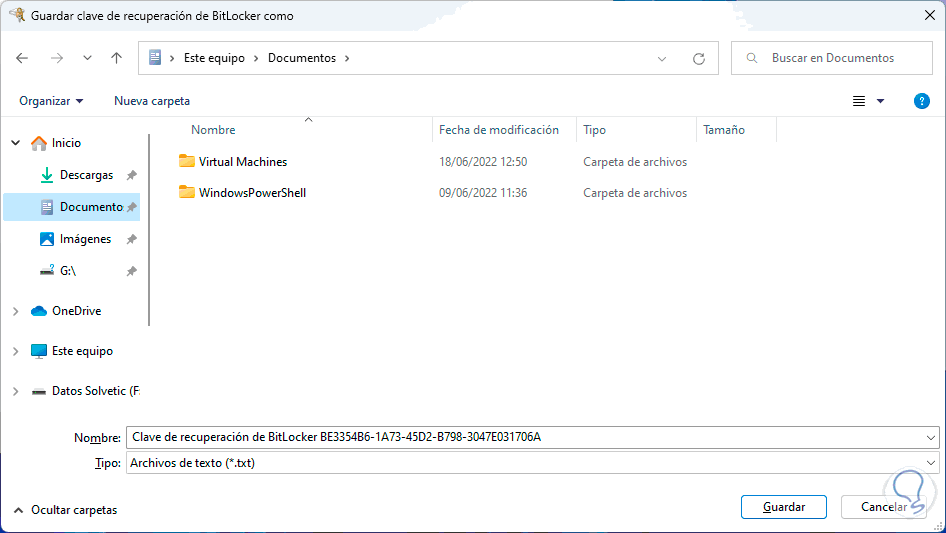This screenshot has width=946, height=533.
Task: Collapse the Inicio tree node
Action: click(16, 143)
